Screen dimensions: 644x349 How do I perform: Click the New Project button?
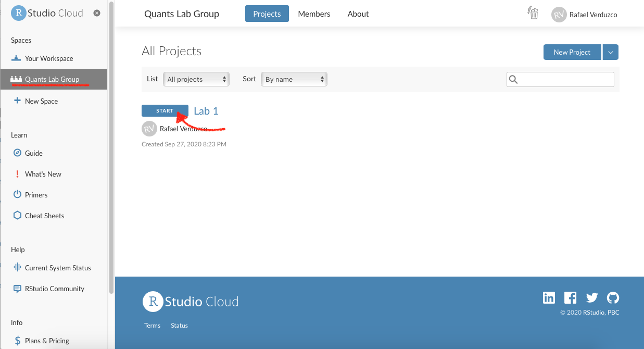(572, 52)
